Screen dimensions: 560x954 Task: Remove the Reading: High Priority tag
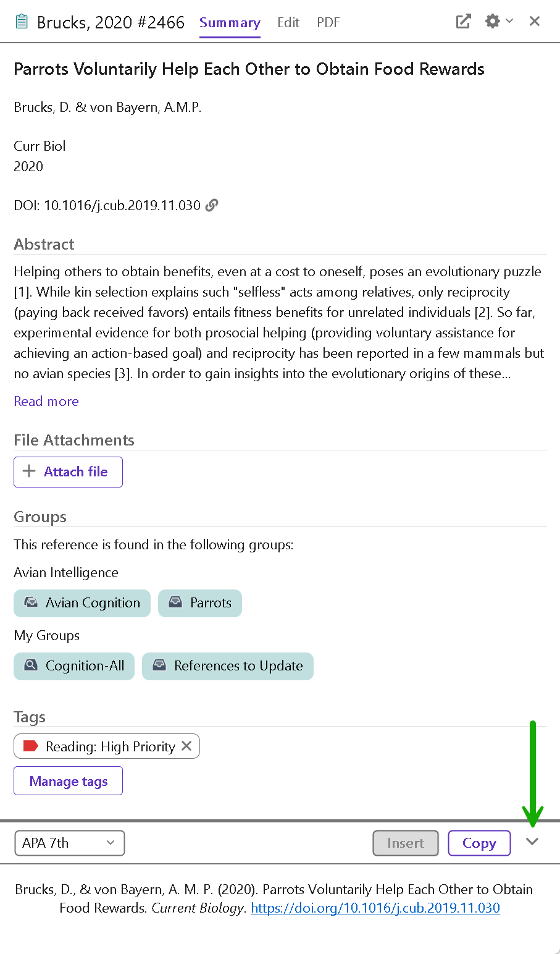click(186, 746)
